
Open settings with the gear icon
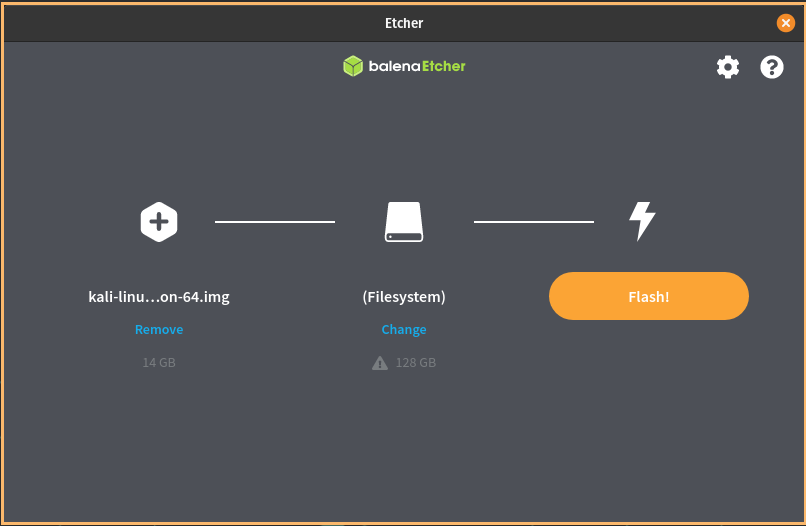point(728,67)
